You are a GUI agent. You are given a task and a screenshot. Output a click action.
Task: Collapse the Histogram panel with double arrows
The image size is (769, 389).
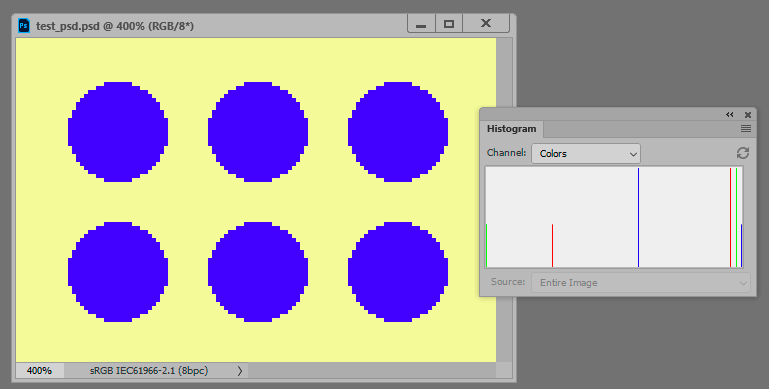(730, 115)
